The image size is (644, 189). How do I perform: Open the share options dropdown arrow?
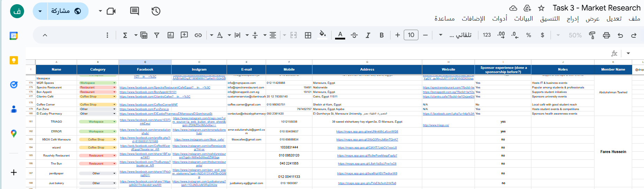click(40, 11)
